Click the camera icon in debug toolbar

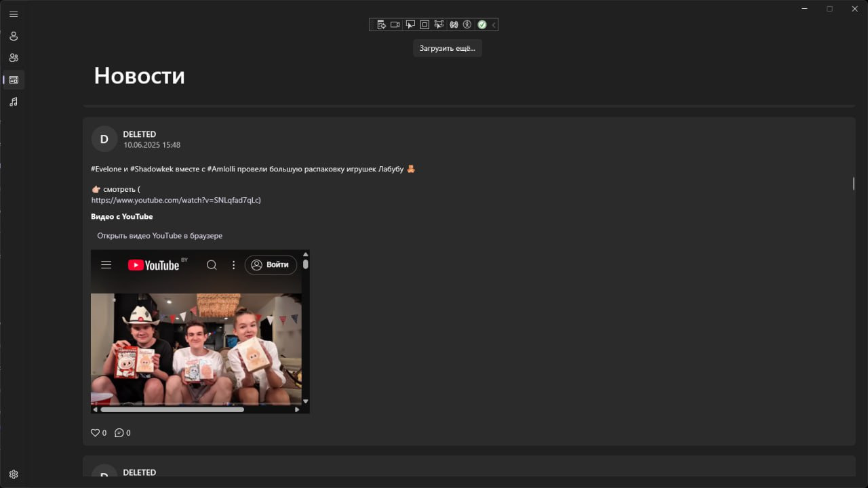395,24
